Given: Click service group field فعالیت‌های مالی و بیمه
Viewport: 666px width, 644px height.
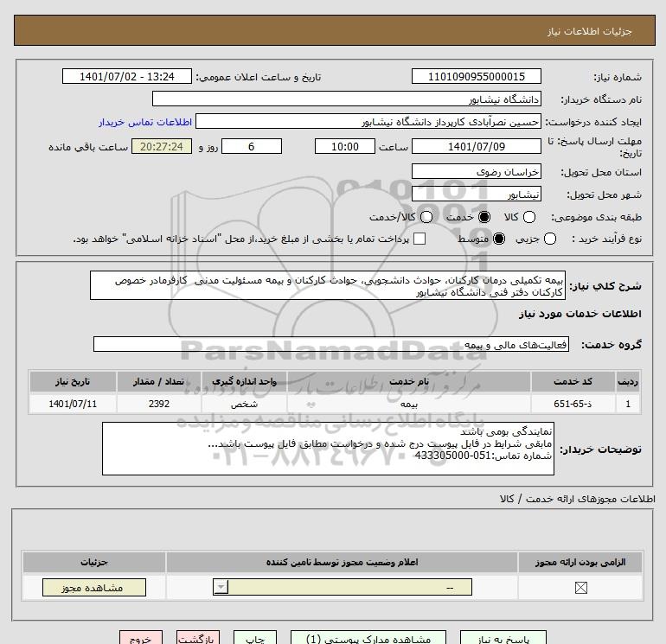Looking at the screenshot, I should (x=331, y=344).
